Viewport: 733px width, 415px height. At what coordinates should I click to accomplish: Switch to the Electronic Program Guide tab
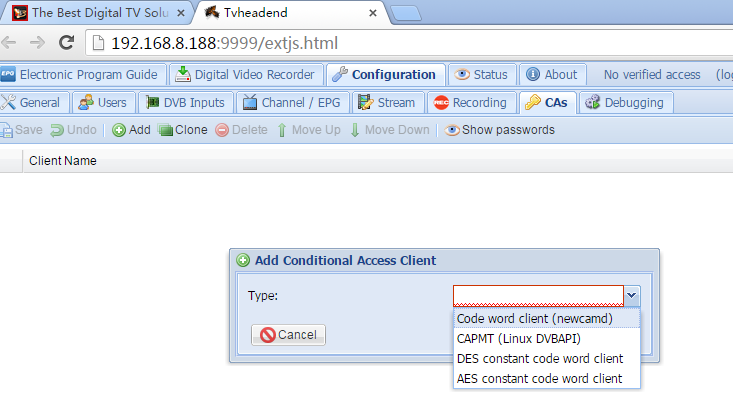pyautogui.click(x=79, y=75)
